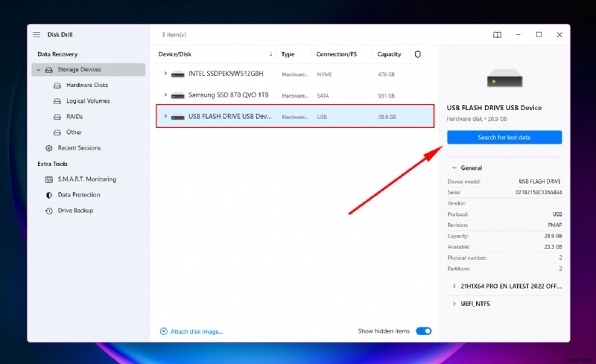Select INTEL SSDPEKNW512G8H disk name

pyautogui.click(x=226, y=74)
